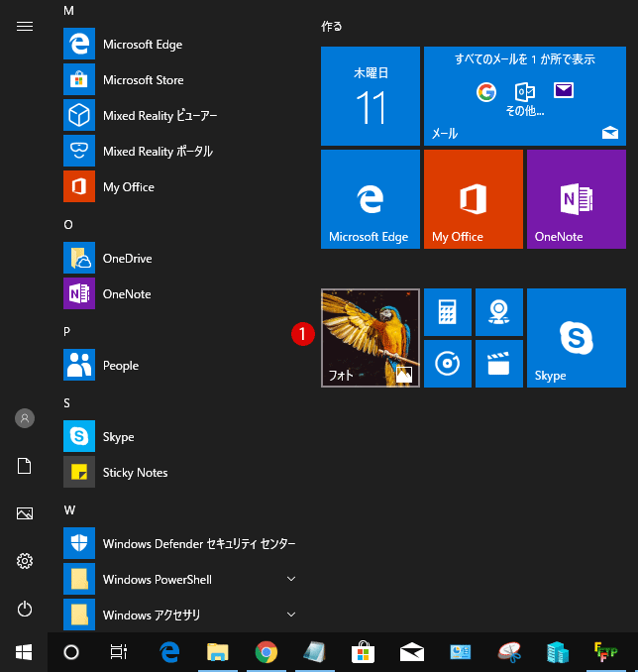The width and height of the screenshot is (638, 672).
Task: Open the Pictures shortcut in Start sidebar
Action: coord(25,513)
